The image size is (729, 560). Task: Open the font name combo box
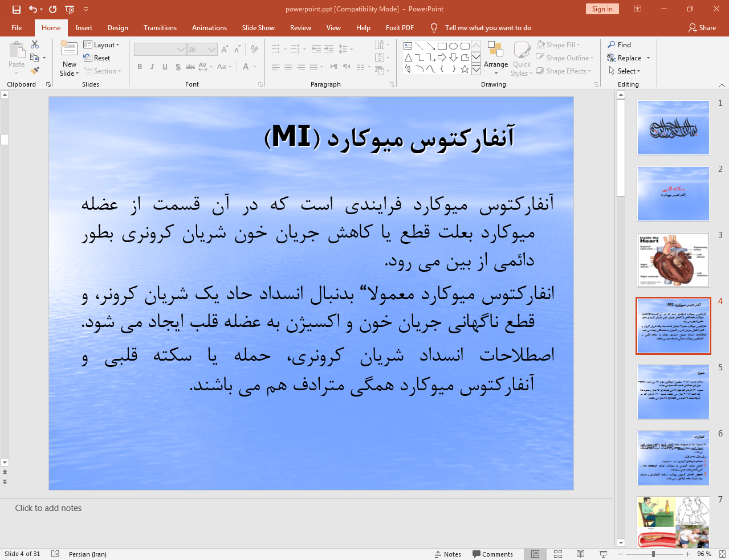pyautogui.click(x=160, y=50)
